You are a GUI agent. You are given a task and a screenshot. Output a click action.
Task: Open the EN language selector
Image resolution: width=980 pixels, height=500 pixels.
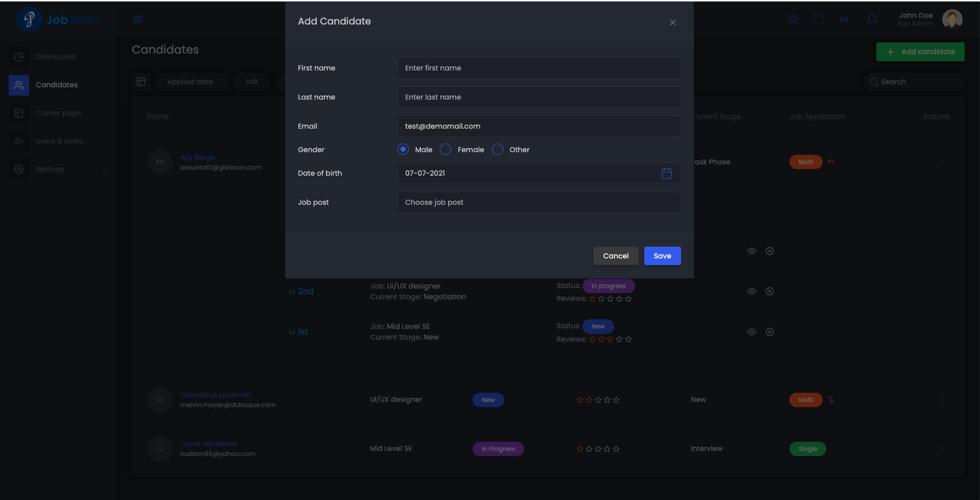pyautogui.click(x=844, y=20)
